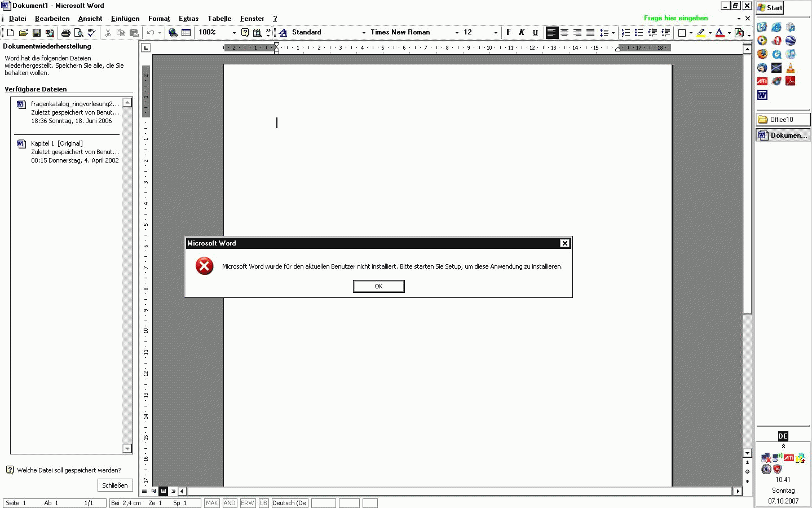
Task: Click the Insert Table grid icon
Action: 186,33
